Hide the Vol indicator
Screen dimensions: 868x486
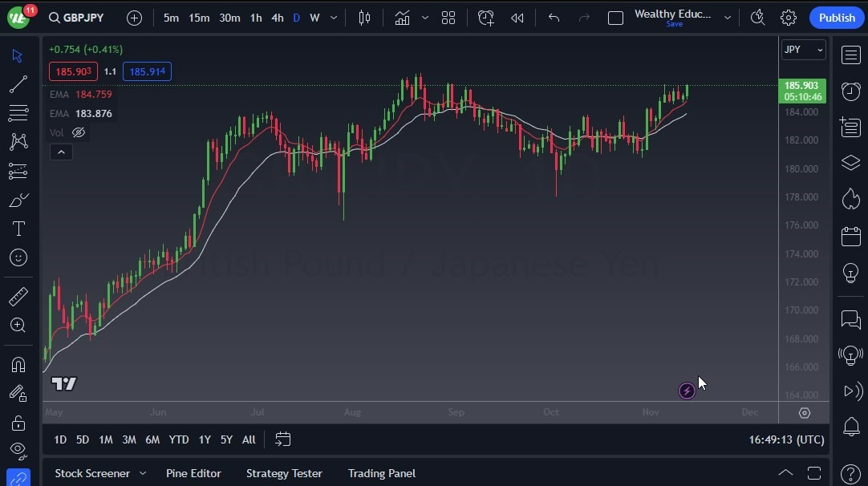(x=78, y=132)
